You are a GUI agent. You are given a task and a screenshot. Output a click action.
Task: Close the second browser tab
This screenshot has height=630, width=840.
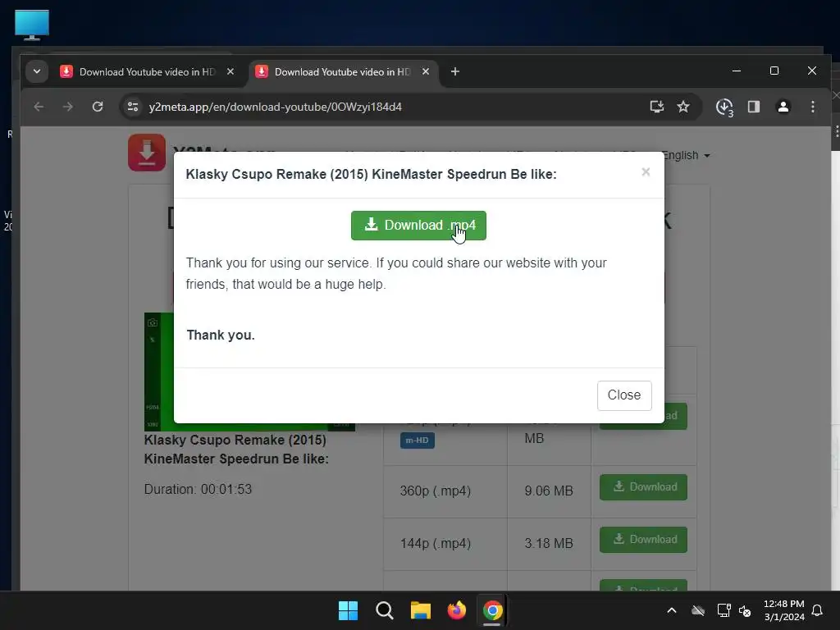pyautogui.click(x=426, y=71)
